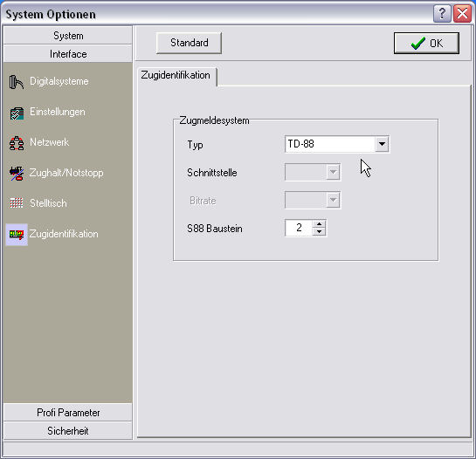Click the S88 Baustein number field

point(299,228)
